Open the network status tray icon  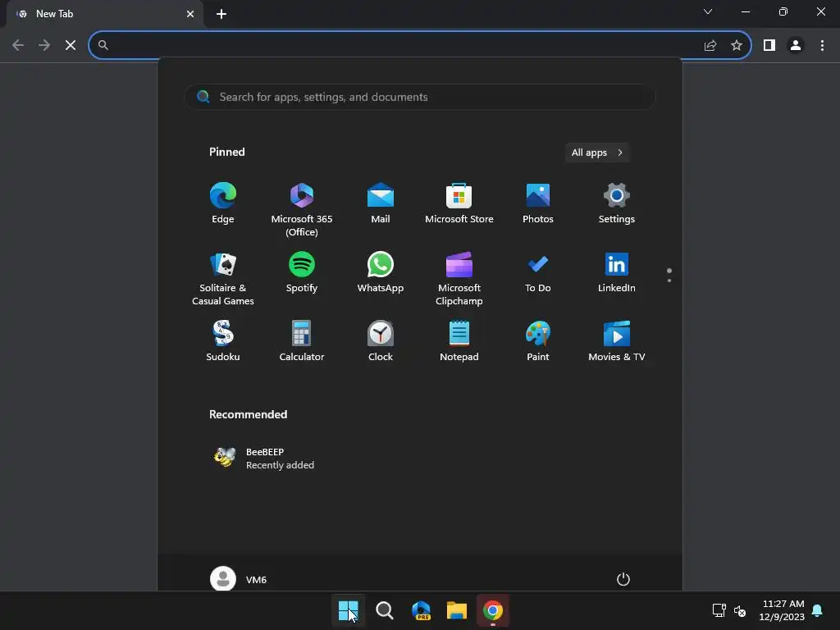point(719,610)
